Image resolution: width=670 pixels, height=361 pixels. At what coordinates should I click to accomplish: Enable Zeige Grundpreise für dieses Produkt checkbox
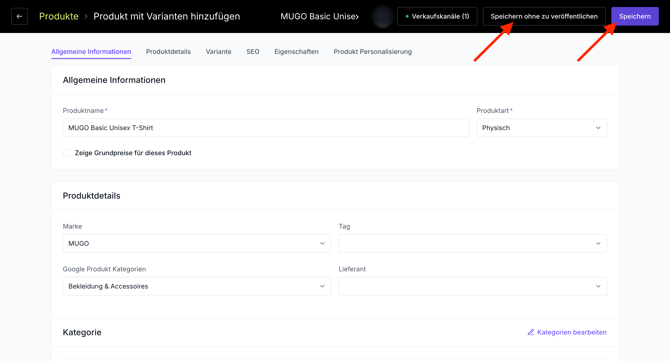(x=67, y=153)
